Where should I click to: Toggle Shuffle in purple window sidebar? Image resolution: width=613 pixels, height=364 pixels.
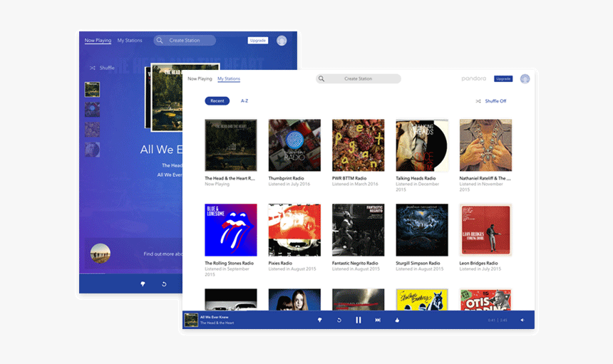coord(103,68)
